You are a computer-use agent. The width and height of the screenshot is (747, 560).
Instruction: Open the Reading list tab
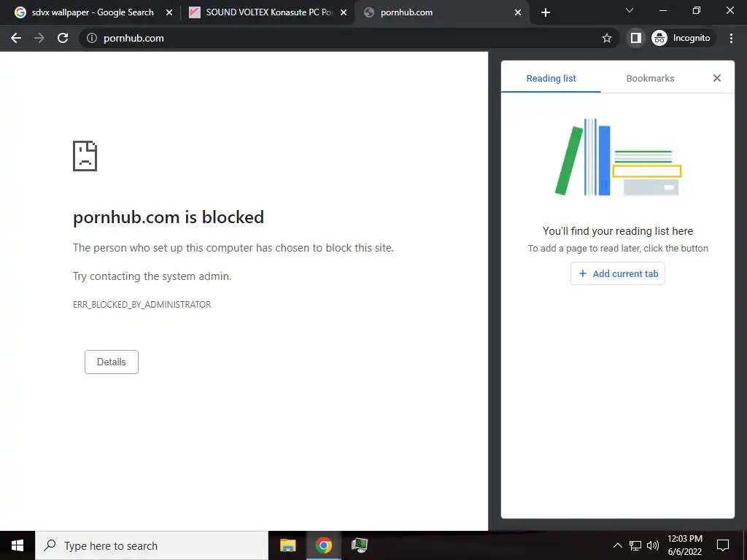[x=551, y=79]
